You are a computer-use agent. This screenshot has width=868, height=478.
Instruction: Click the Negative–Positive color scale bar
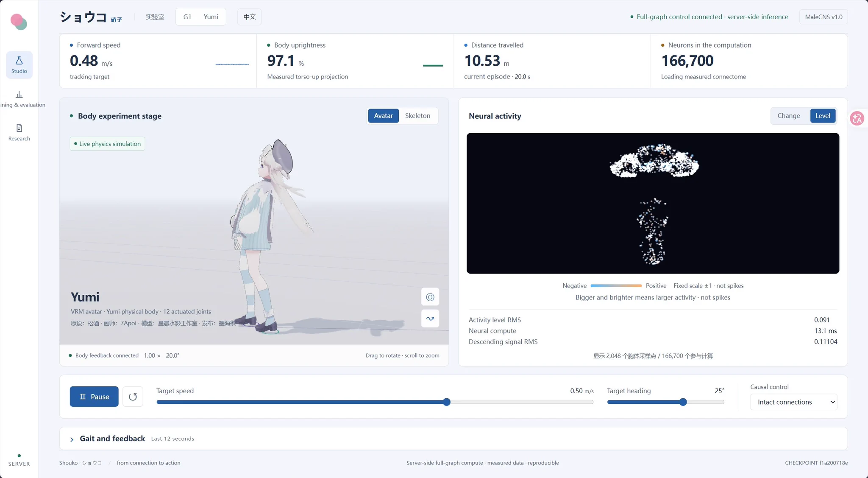[x=616, y=286]
